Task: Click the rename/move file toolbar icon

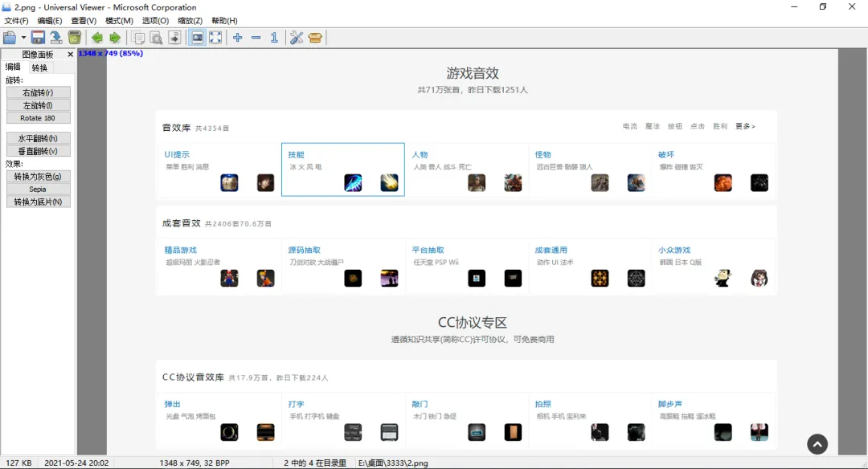Action: pos(56,38)
